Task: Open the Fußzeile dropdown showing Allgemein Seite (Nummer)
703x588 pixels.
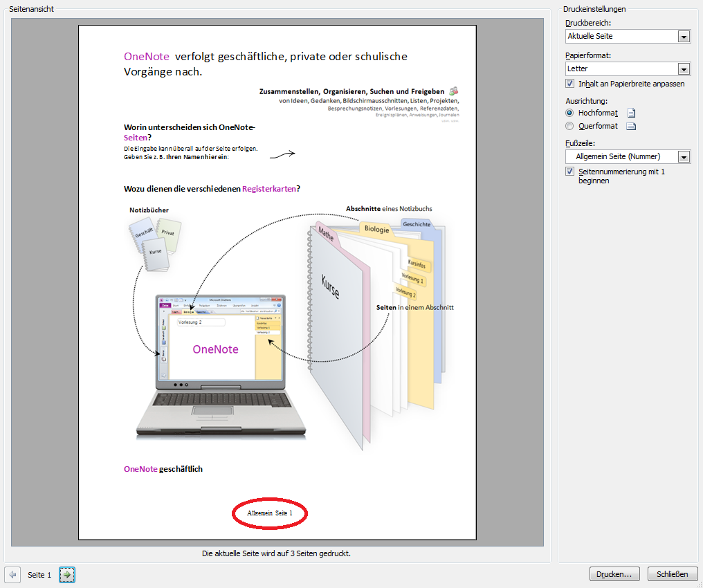Action: point(628,156)
